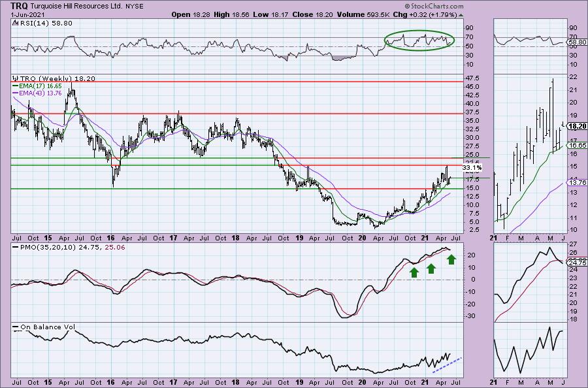Click the 24.75 PMO tag in the zoom panel
This screenshot has width=588, height=388.
[x=578, y=263]
